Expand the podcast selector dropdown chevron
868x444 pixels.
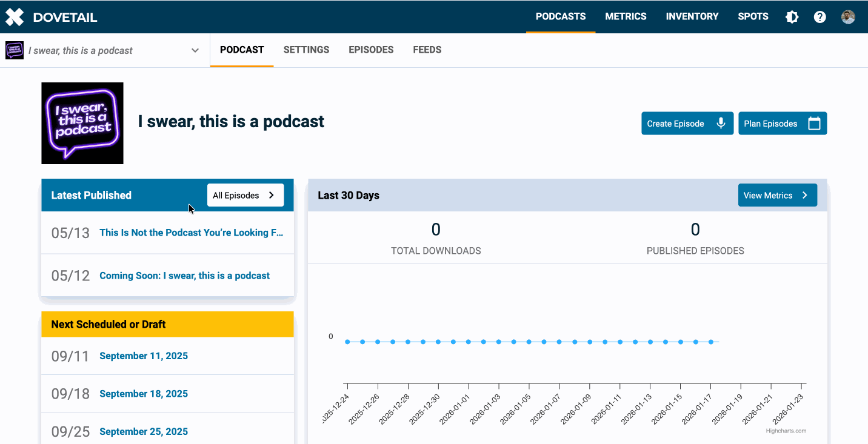[195, 50]
